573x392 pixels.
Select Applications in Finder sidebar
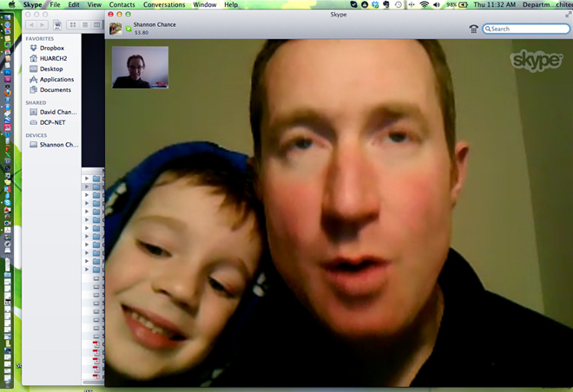click(56, 80)
